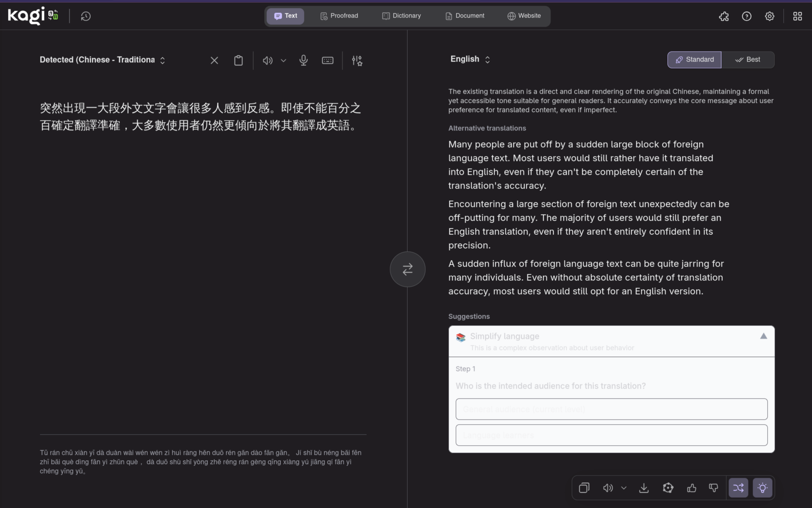Collapse the Simplify language suggestion
Image resolution: width=812 pixels, height=508 pixels.
click(x=763, y=336)
